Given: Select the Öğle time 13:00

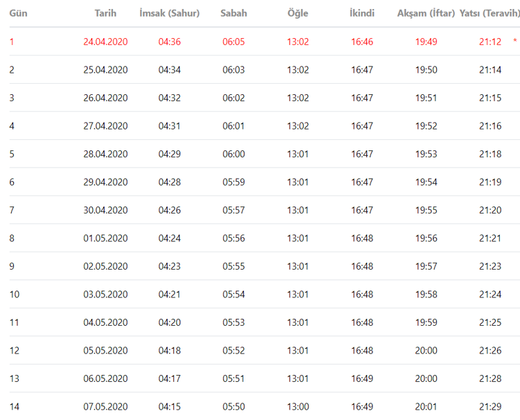Looking at the screenshot, I should click(x=298, y=407).
